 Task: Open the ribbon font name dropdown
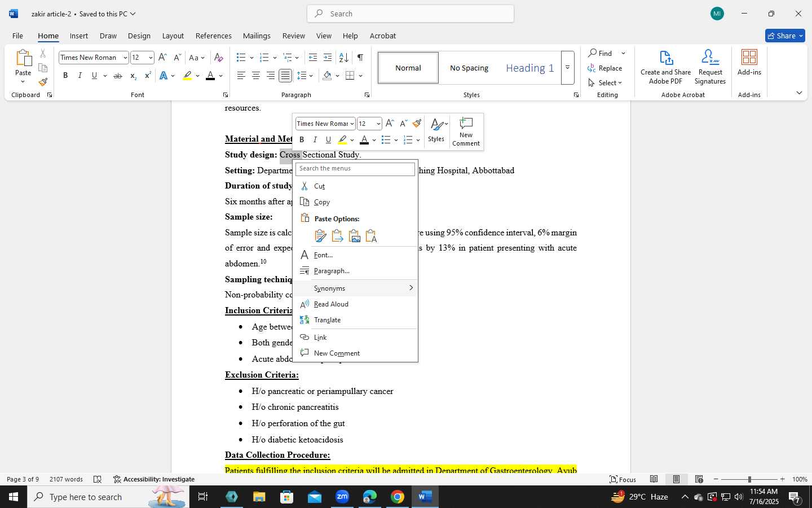click(x=125, y=58)
